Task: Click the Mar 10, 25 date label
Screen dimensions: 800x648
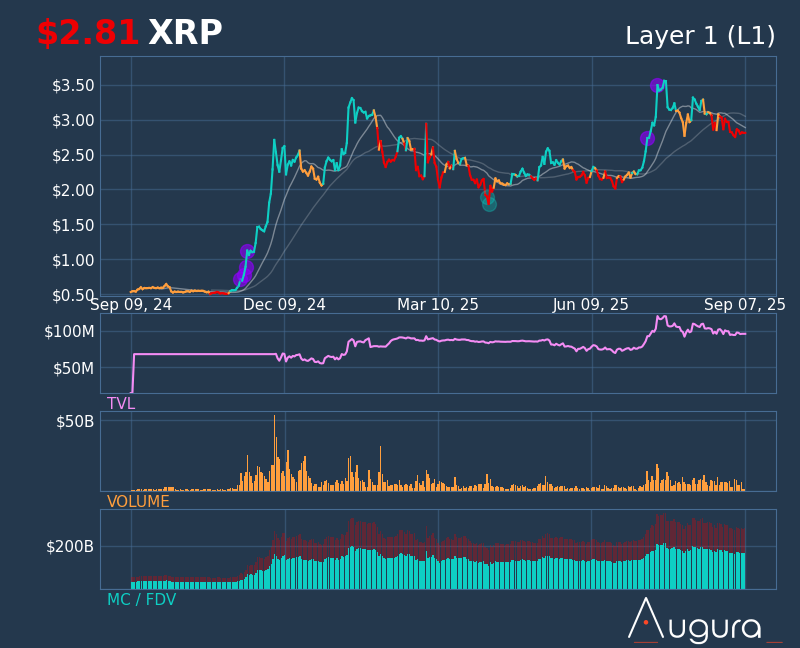Action: pyautogui.click(x=438, y=305)
